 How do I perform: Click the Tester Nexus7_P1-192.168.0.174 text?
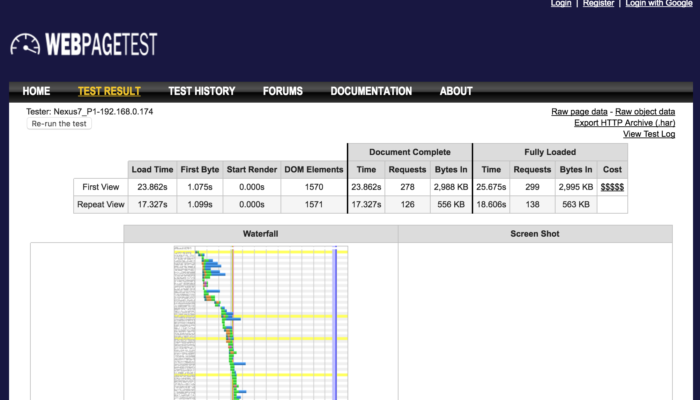click(89, 112)
